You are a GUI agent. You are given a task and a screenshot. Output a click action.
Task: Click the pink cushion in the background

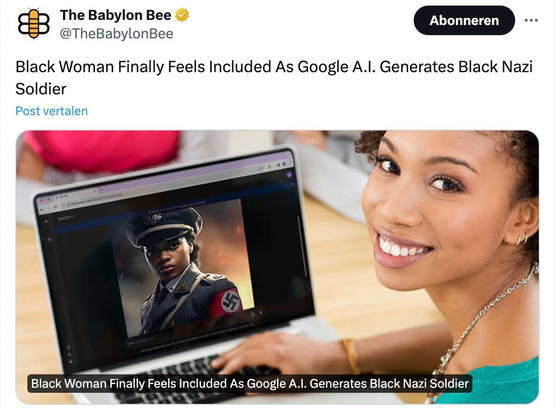(103, 150)
